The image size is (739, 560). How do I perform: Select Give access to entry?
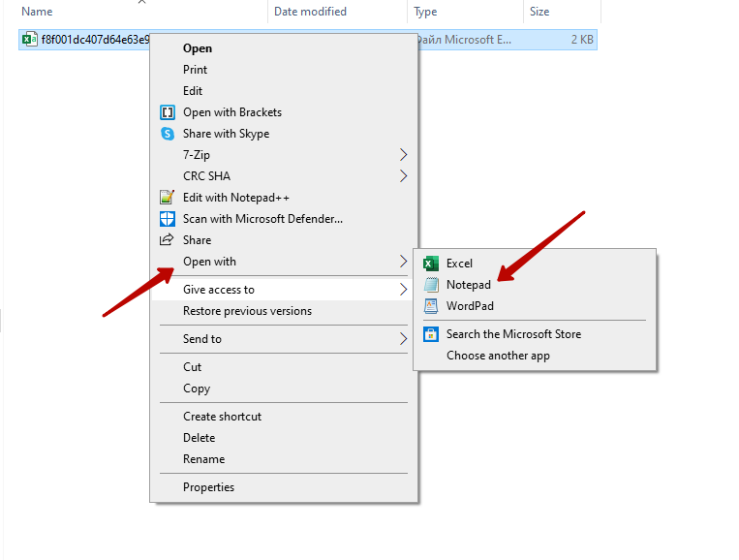coord(284,290)
